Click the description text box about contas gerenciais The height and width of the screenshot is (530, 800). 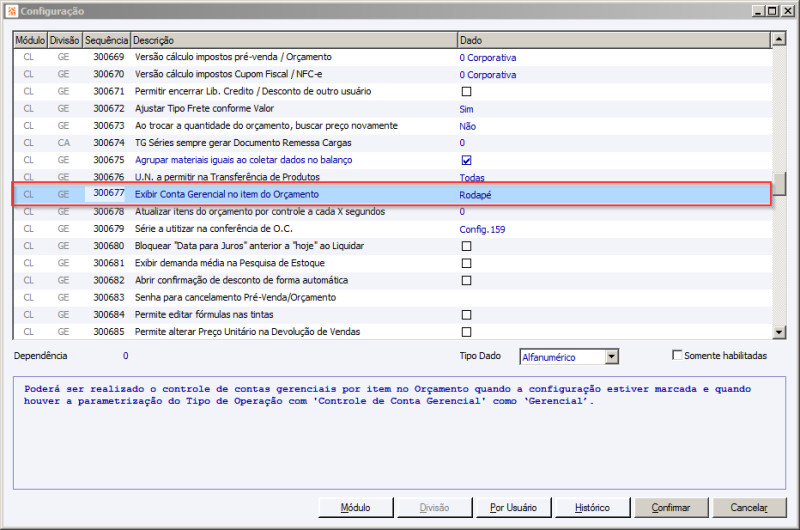[x=399, y=433]
